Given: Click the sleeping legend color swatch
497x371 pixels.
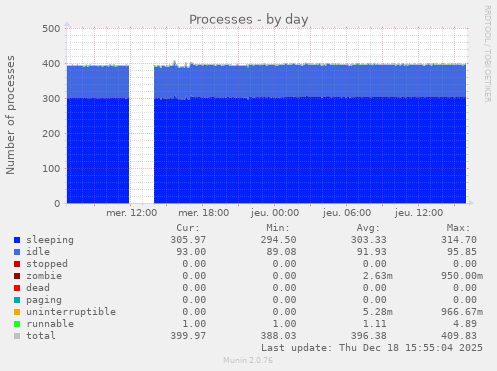Looking at the screenshot, I should (17, 240).
